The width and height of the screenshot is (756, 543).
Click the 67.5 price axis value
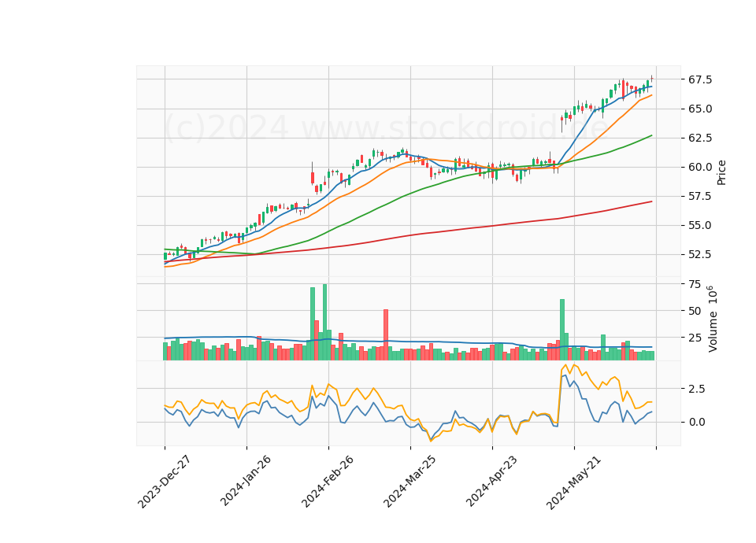click(700, 79)
